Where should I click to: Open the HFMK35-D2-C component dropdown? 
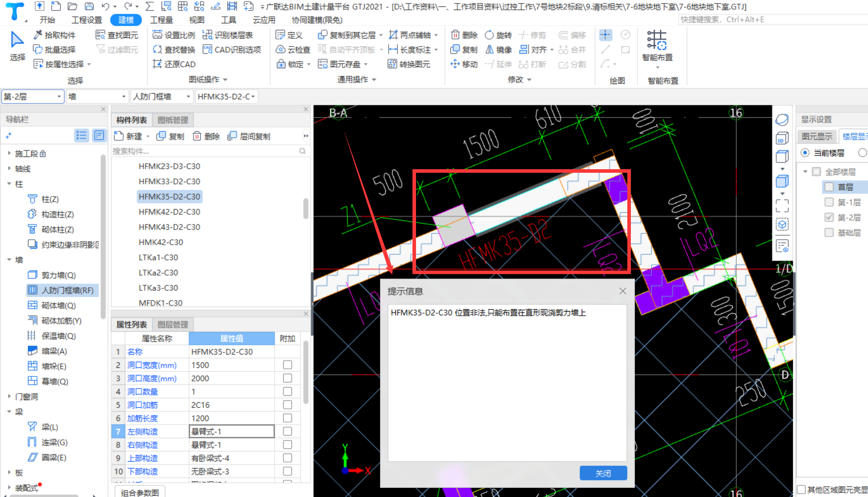(226, 96)
